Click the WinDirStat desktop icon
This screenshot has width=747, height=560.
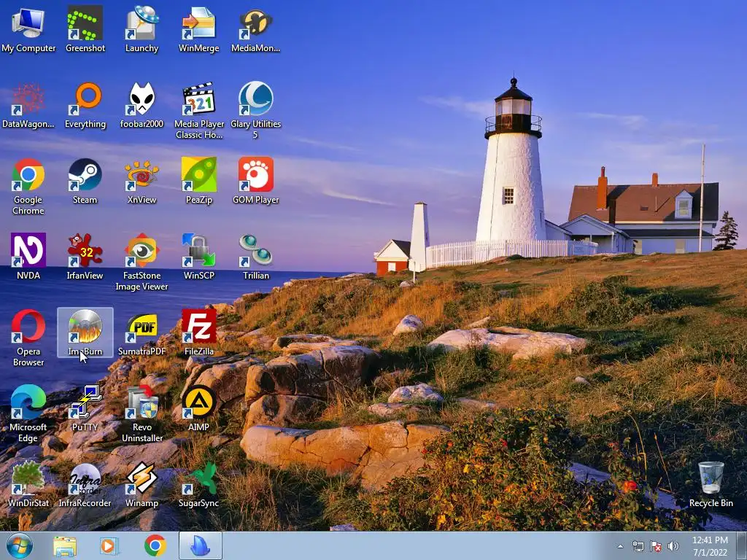click(x=28, y=485)
